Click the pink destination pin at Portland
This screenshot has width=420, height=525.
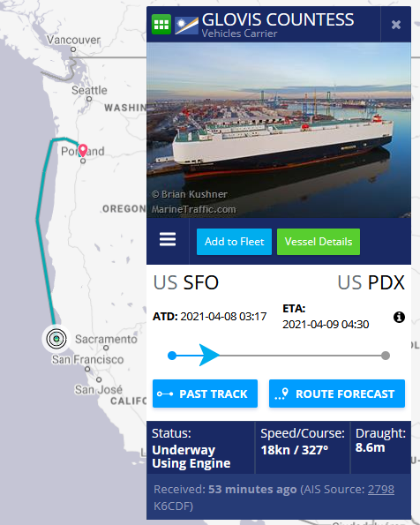point(83,150)
